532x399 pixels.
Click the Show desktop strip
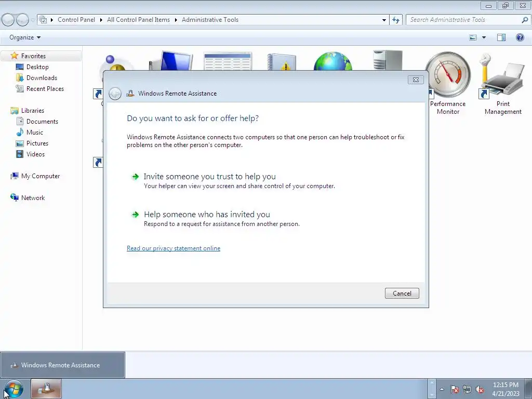click(x=528, y=389)
